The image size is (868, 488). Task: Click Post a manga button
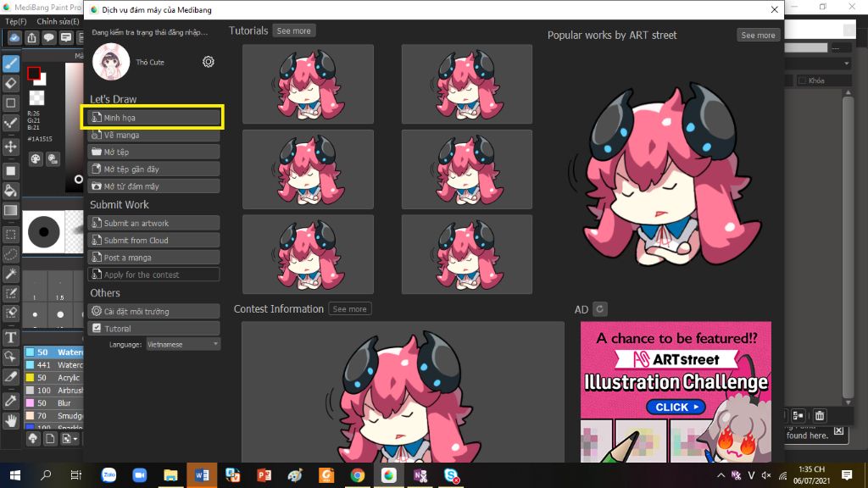click(x=154, y=258)
